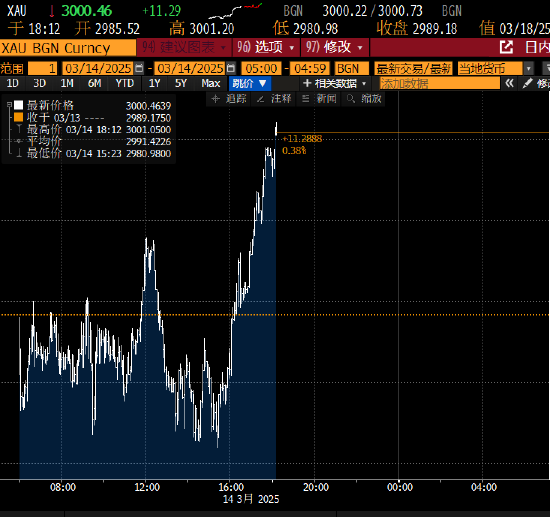Viewport: 550px width, 517px height.
Task: Open the 跳价 tick dropdown button
Action: pyautogui.click(x=250, y=83)
